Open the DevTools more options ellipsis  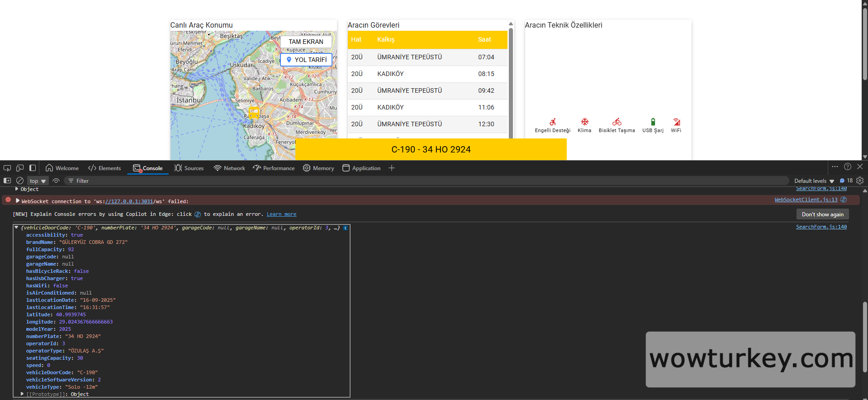pyautogui.click(x=835, y=167)
